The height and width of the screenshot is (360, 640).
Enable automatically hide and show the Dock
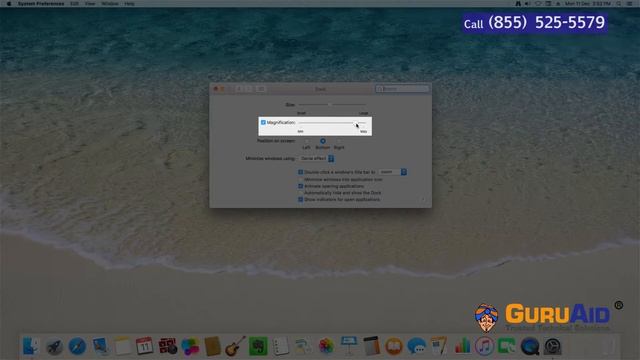(300, 193)
